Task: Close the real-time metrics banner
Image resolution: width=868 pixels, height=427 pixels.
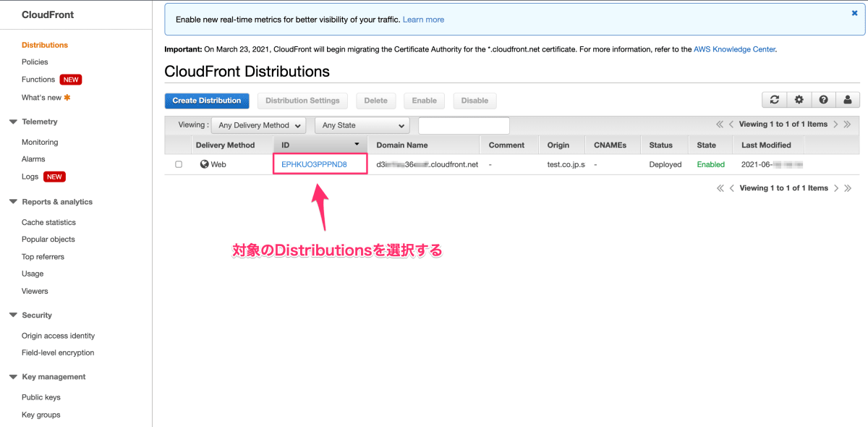Action: pos(854,13)
